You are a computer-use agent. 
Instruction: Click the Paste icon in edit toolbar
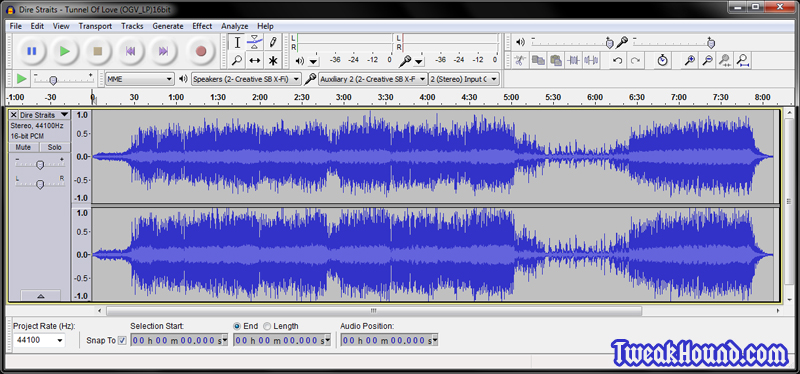tap(556, 60)
